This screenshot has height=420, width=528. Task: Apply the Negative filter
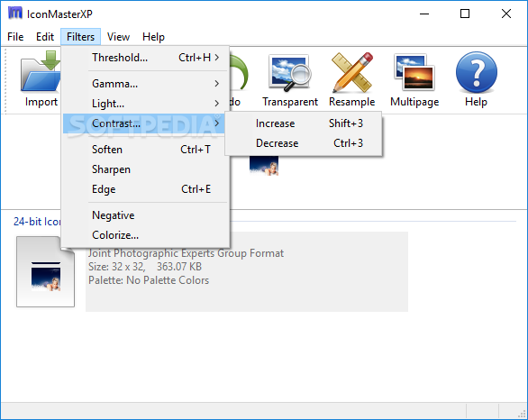click(x=145, y=215)
